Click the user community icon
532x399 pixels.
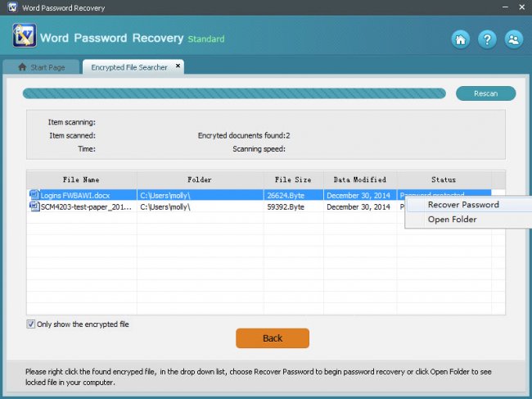click(x=514, y=39)
